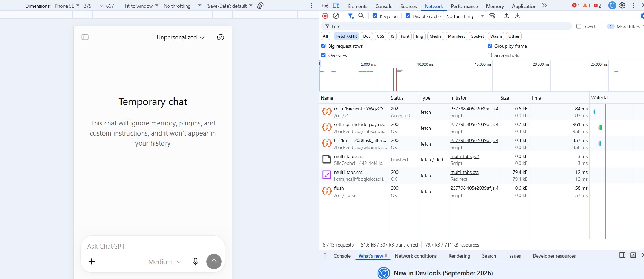This screenshot has height=279, width=644.
Task: Open network conditions wifi icon
Action: (492, 16)
